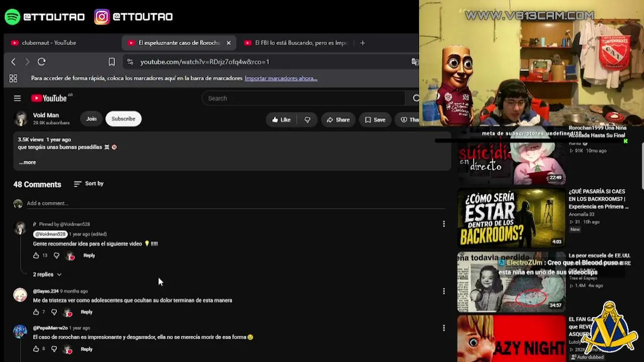This screenshot has height=362, width=644.
Task: Subscribe to the Void Man channel
Action: pyautogui.click(x=123, y=119)
